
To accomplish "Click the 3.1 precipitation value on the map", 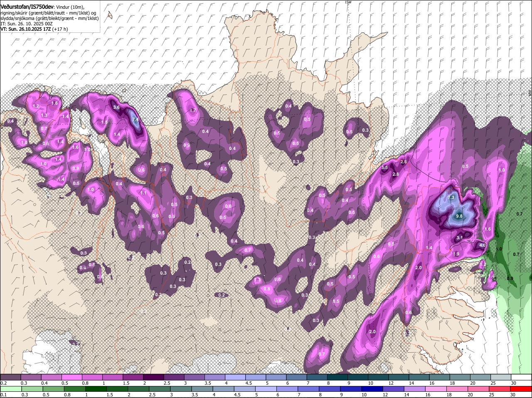I will [x=460, y=238].
